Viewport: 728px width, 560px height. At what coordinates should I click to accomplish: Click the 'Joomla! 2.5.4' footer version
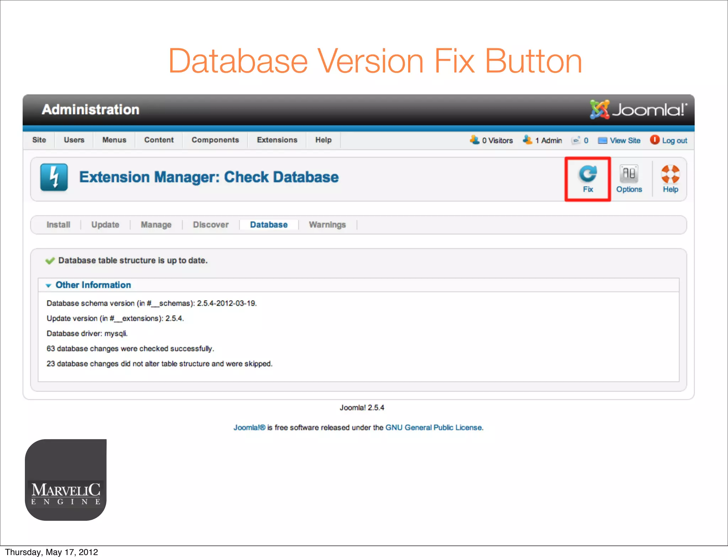pyautogui.click(x=362, y=408)
